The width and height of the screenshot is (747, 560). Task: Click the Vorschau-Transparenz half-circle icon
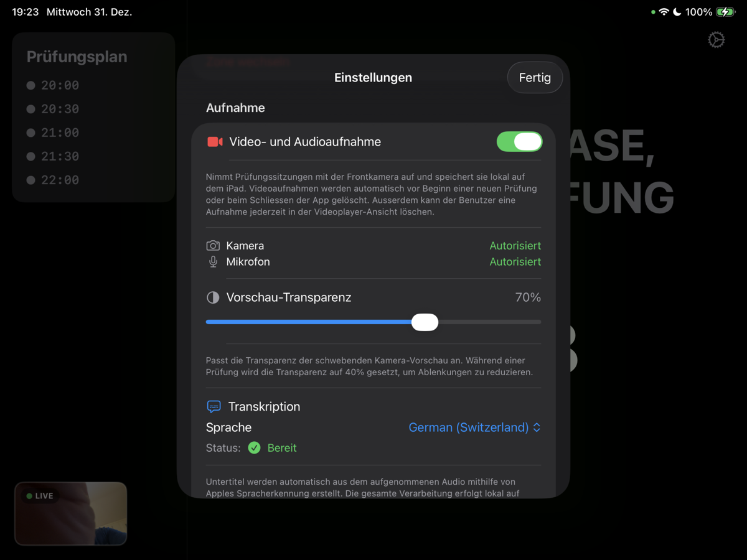213,297
